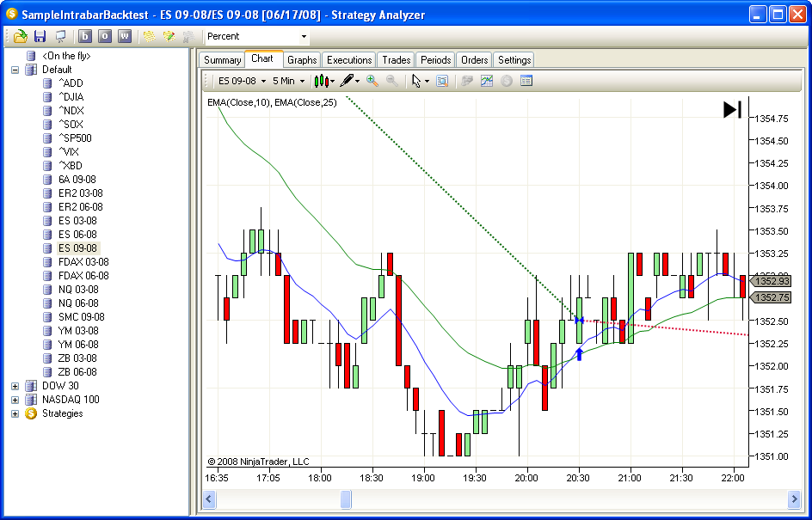The width and height of the screenshot is (812, 520).
Task: Switch to the Periods tab
Action: (x=435, y=60)
